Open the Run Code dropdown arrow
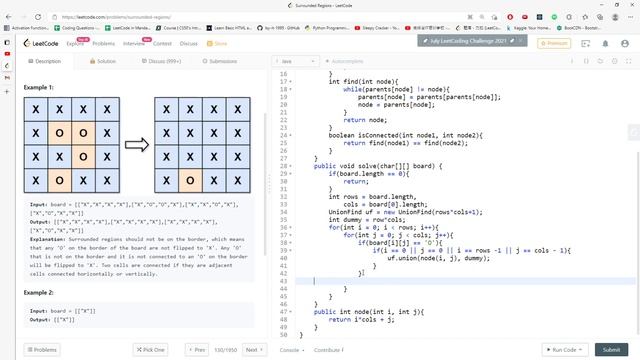This screenshot has height=360, width=640. pyautogui.click(x=580, y=350)
